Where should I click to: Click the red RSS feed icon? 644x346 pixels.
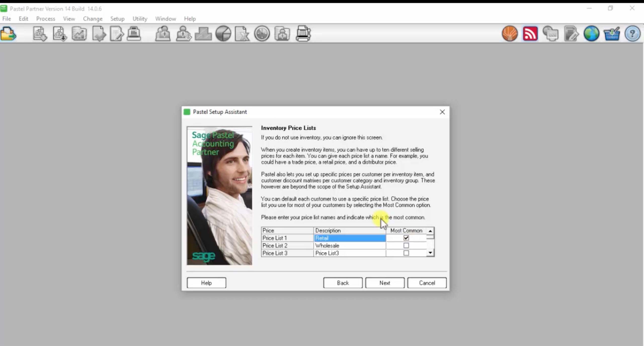pos(530,33)
